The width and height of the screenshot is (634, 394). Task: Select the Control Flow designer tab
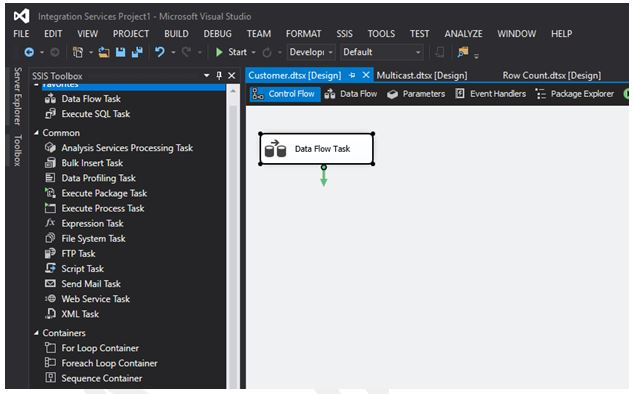click(x=285, y=94)
